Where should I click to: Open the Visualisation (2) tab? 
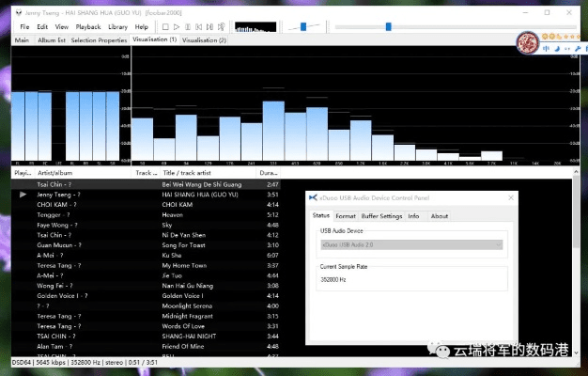point(204,40)
